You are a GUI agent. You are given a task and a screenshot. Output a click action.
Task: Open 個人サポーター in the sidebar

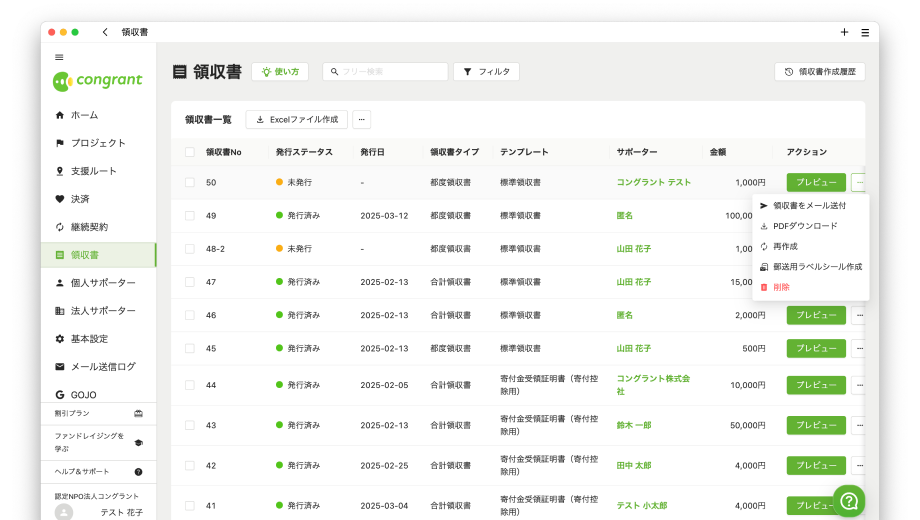point(98,283)
